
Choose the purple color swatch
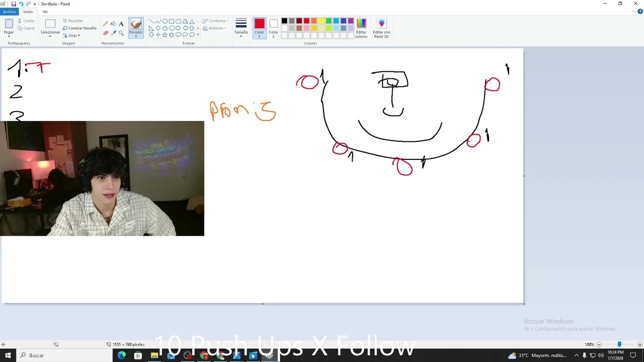click(351, 21)
